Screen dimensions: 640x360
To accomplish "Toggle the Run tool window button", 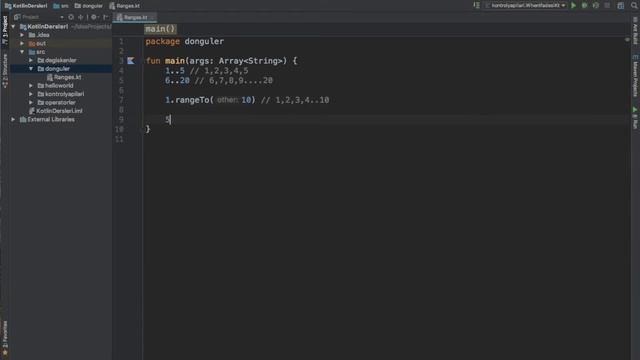I will click(x=635, y=118).
